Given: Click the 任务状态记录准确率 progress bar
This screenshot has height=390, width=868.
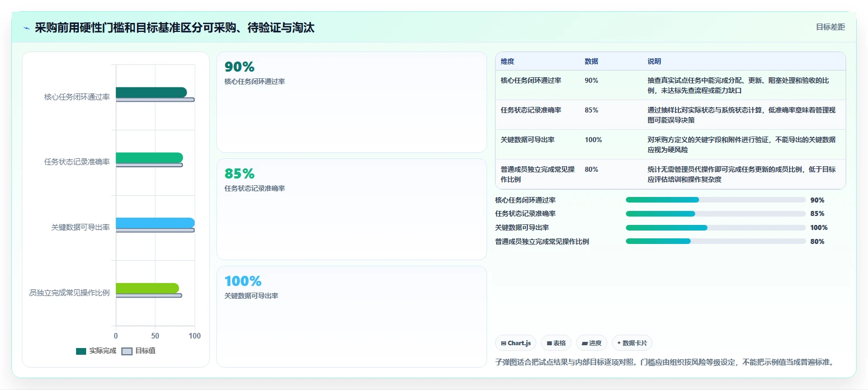Looking at the screenshot, I should (x=716, y=214).
